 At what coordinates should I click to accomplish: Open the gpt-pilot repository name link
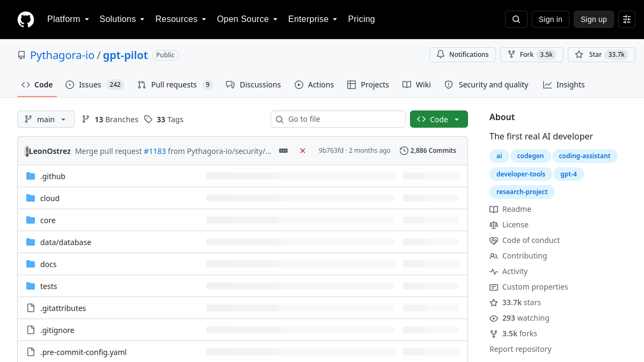pos(126,55)
